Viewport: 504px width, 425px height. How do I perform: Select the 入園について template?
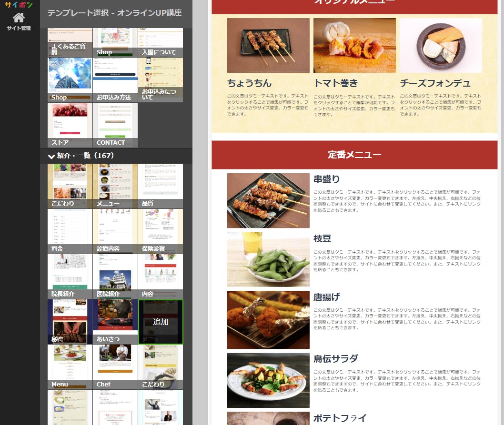click(x=161, y=42)
